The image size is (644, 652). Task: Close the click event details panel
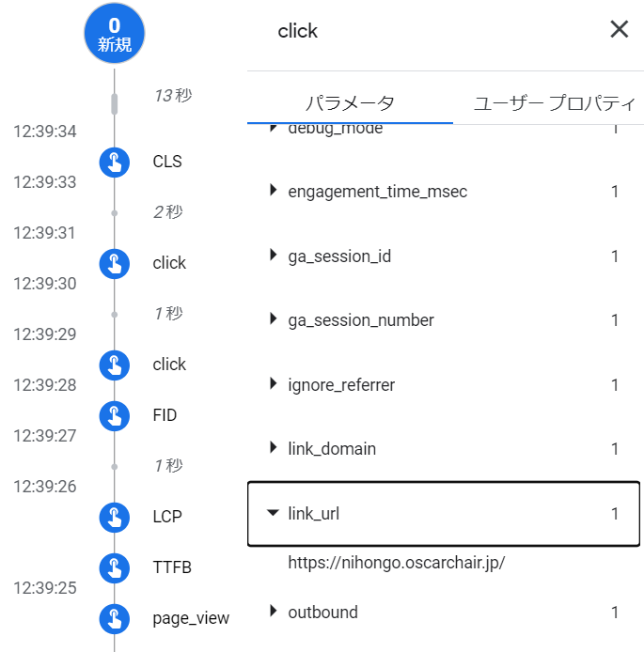pos(619,30)
